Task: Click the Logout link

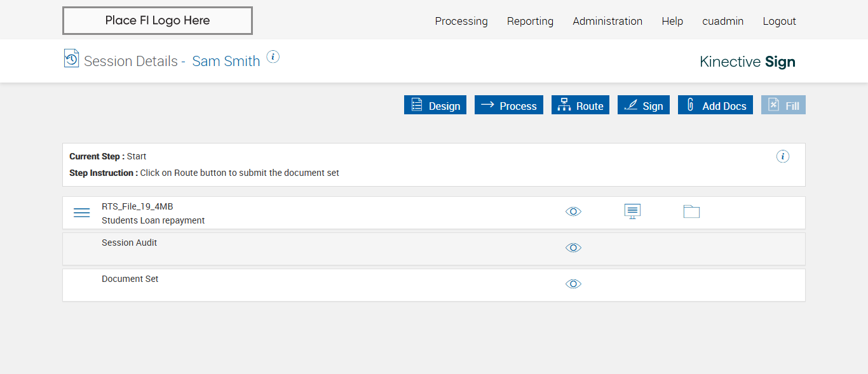Action: pyautogui.click(x=779, y=21)
